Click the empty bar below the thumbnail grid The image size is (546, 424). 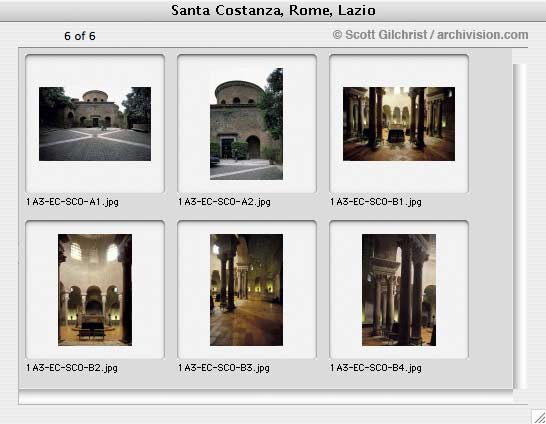point(266,397)
